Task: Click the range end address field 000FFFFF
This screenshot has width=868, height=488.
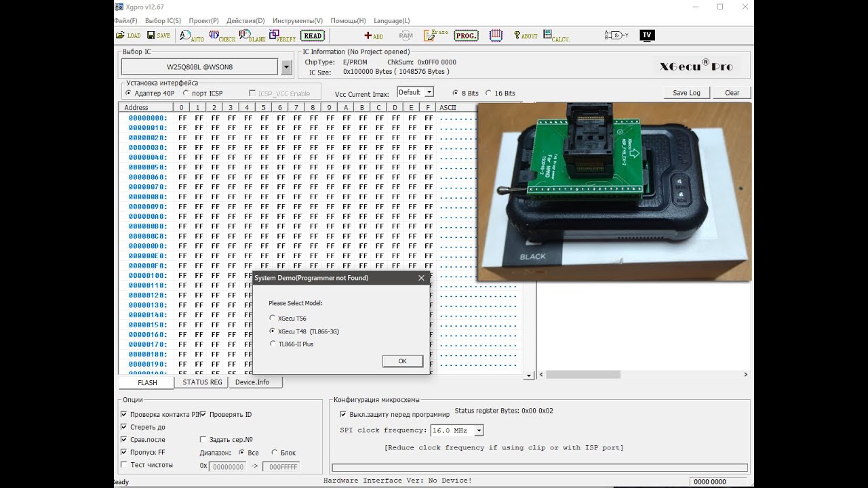Action: point(280,467)
